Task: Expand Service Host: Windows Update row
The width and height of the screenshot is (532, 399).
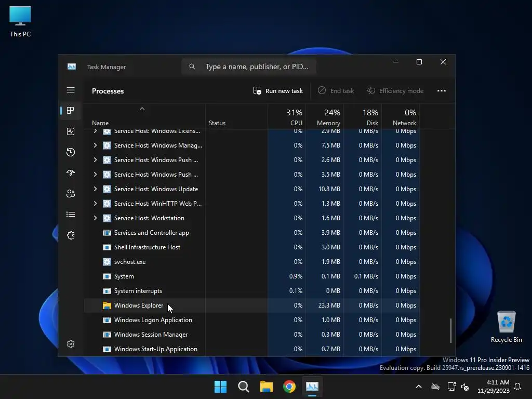Action: (x=96, y=189)
